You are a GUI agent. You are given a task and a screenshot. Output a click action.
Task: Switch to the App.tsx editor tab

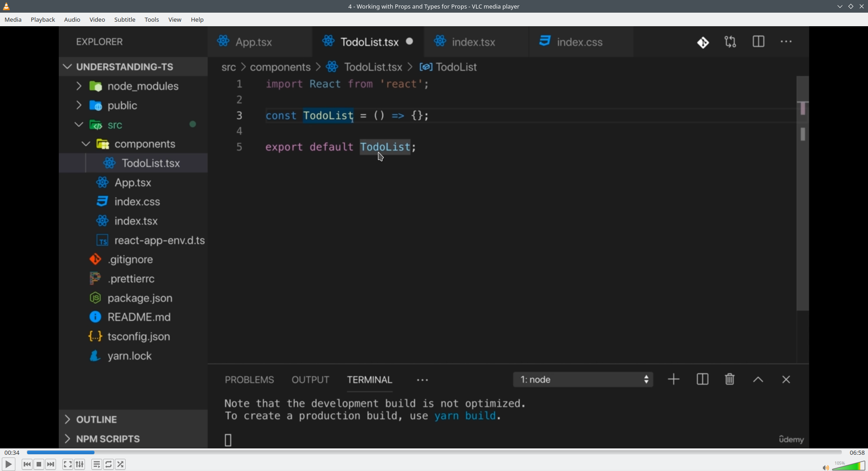tap(260, 42)
